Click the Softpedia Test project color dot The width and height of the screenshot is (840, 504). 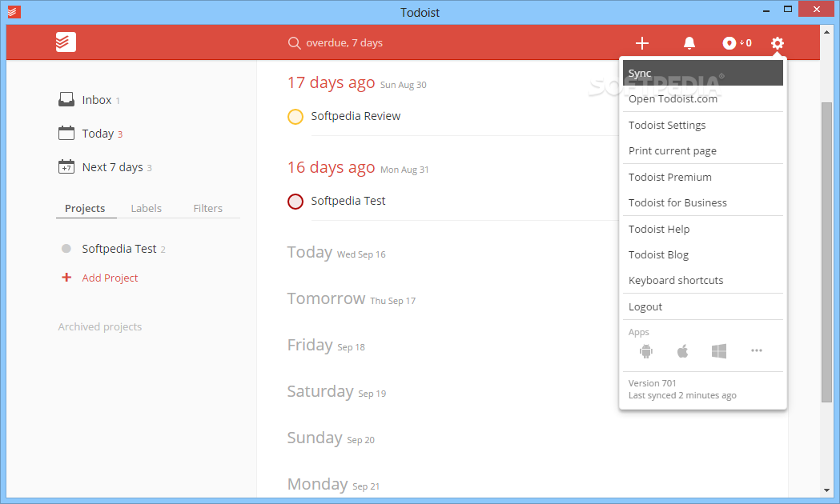coord(66,248)
